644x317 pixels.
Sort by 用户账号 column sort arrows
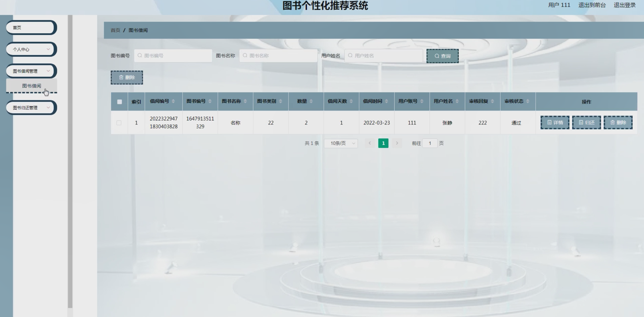pyautogui.click(x=422, y=101)
